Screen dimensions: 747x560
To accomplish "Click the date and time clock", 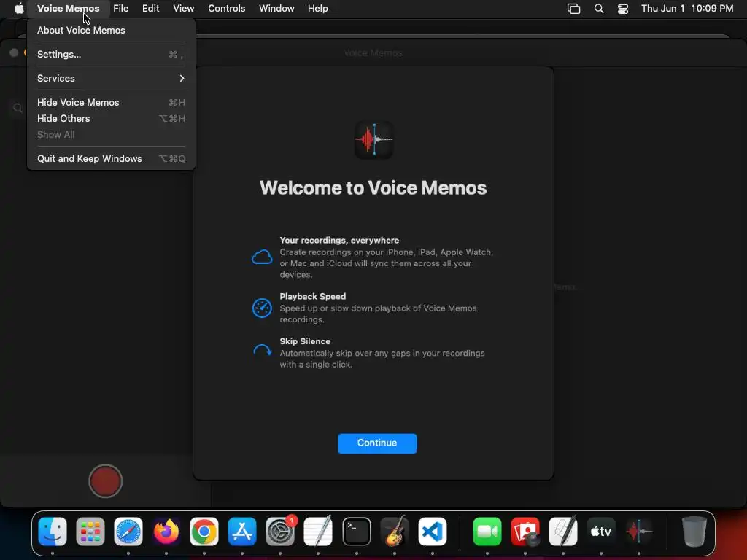I will (x=687, y=9).
